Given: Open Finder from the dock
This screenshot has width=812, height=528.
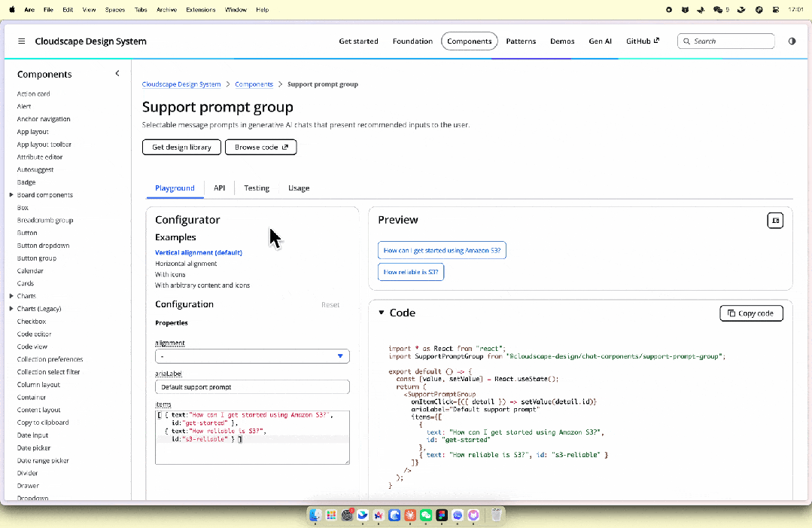Looking at the screenshot, I should click(x=315, y=515).
